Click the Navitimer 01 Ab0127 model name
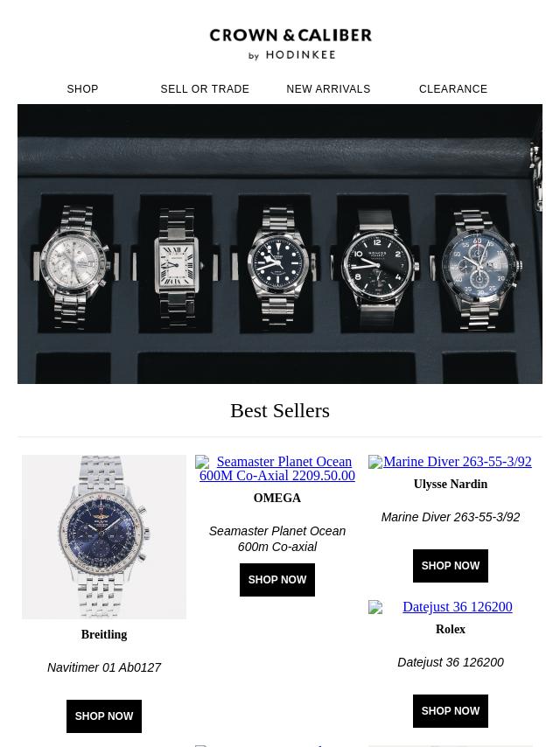 coord(104,667)
